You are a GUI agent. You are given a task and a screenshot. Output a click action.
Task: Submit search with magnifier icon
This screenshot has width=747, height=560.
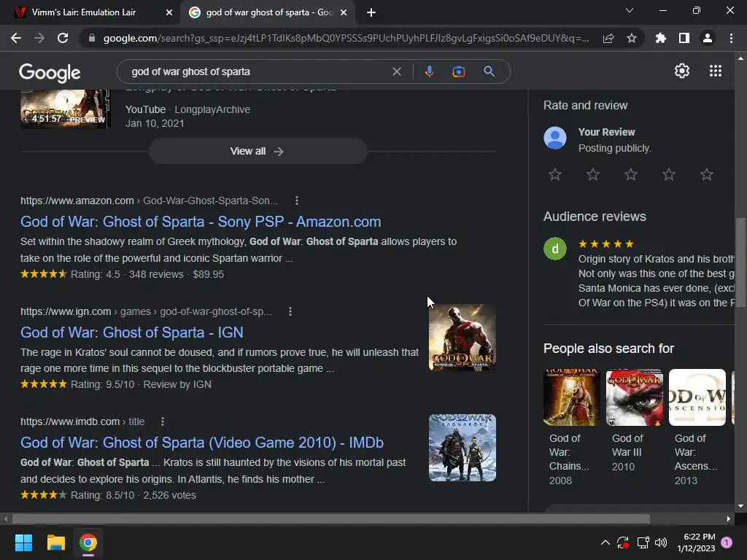[x=489, y=71]
